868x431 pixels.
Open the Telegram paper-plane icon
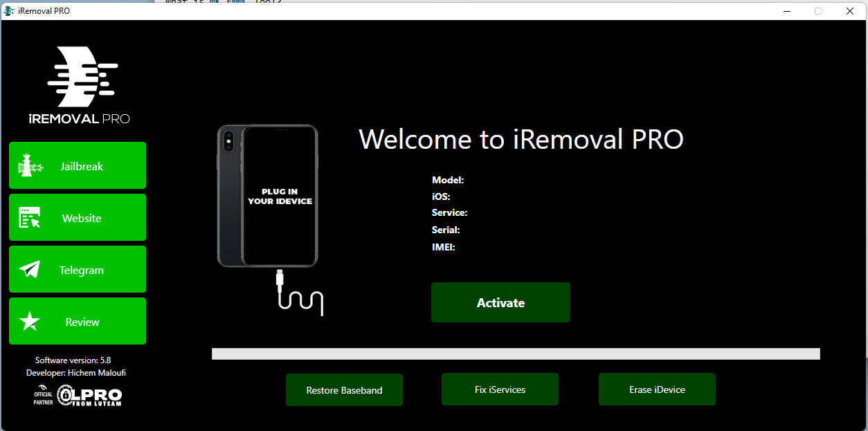pyautogui.click(x=29, y=269)
